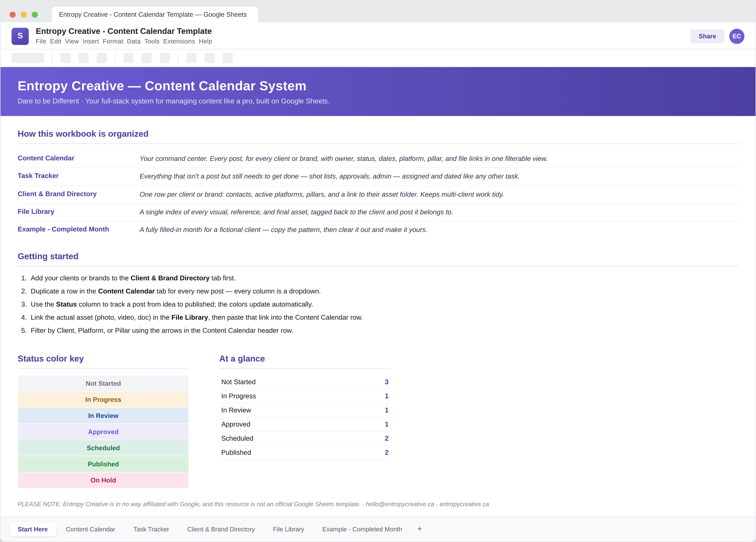Click the purple S Sheets app icon
Image resolution: width=756 pixels, height=542 pixels.
(20, 36)
